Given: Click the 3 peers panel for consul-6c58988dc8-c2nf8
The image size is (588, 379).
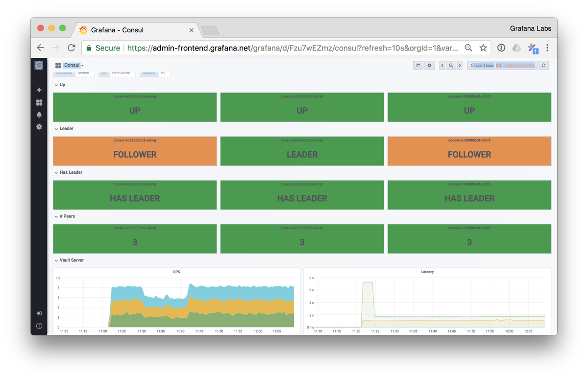Looking at the screenshot, I should tap(469, 239).
